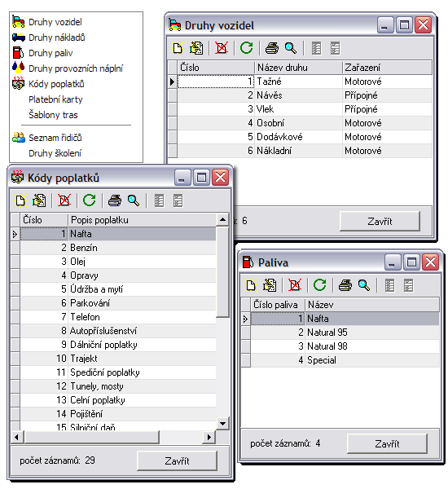Click Zavřít in Druhy vozidel window

point(380,221)
